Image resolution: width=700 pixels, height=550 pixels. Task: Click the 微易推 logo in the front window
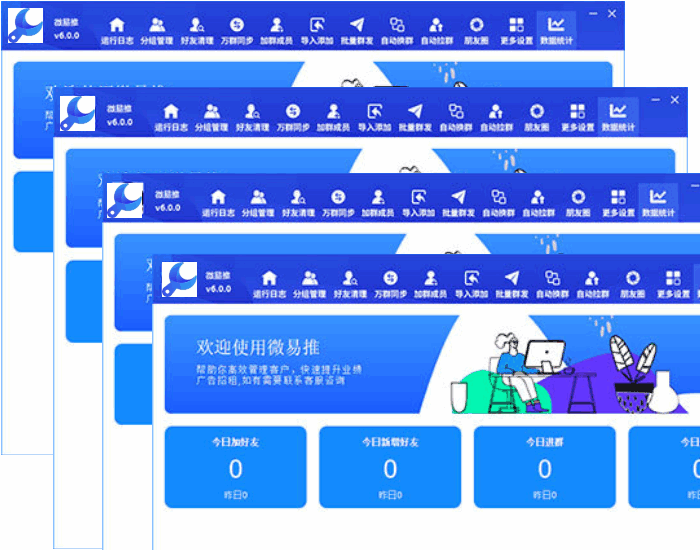coord(179,279)
